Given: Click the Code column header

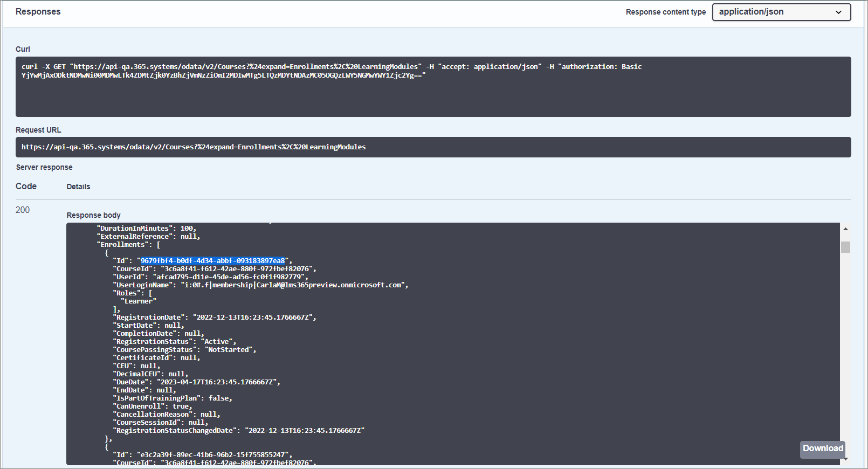Looking at the screenshot, I should (x=26, y=187).
